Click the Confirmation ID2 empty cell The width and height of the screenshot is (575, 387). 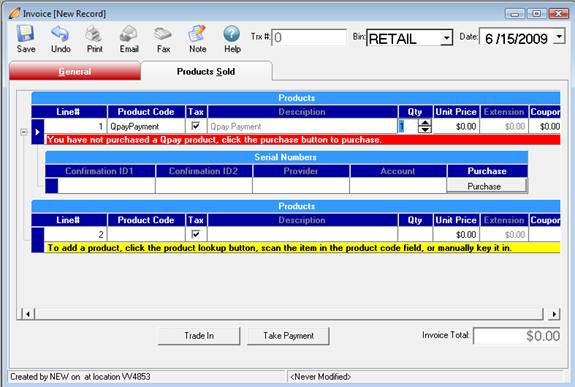(204, 186)
